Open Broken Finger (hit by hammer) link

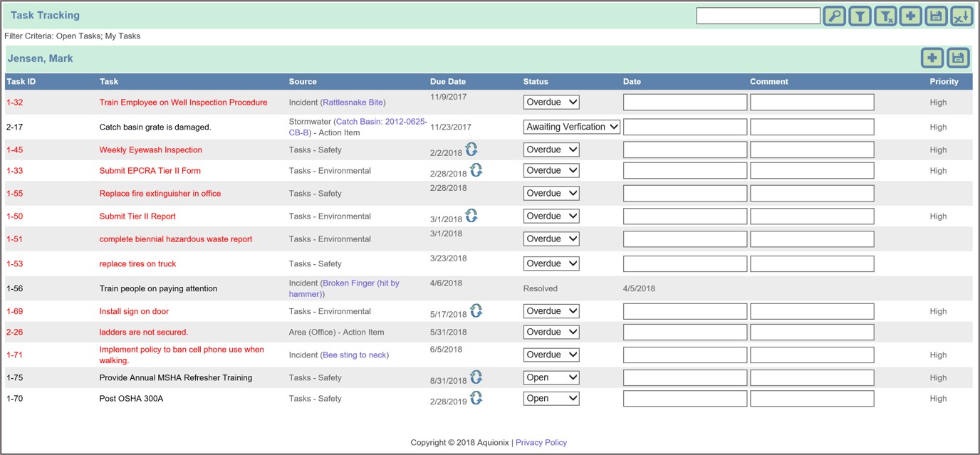tap(344, 288)
